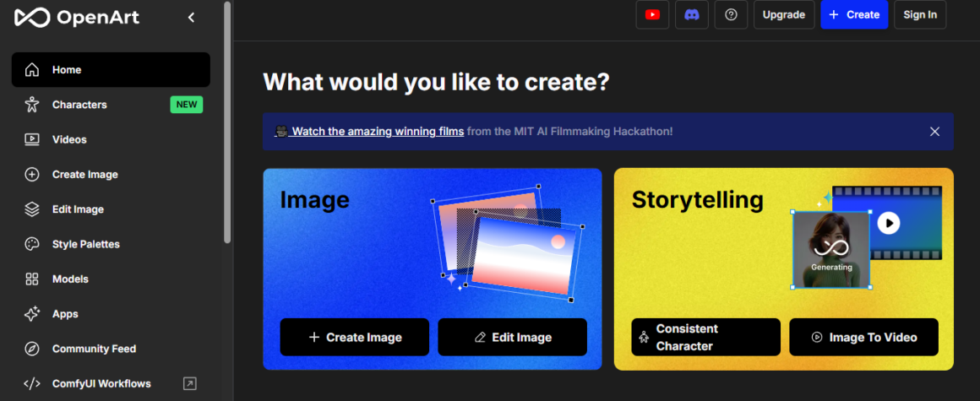Click the Home house icon
The image size is (980, 401).
pos(32,70)
